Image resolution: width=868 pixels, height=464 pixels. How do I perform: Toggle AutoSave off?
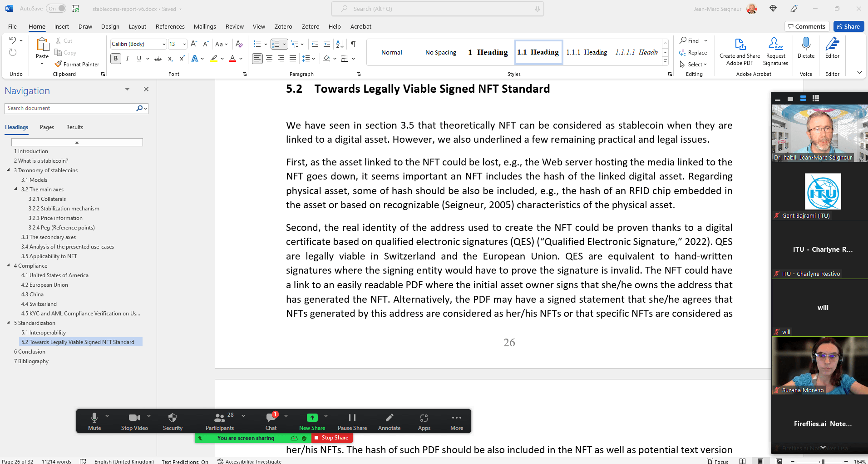click(x=55, y=8)
